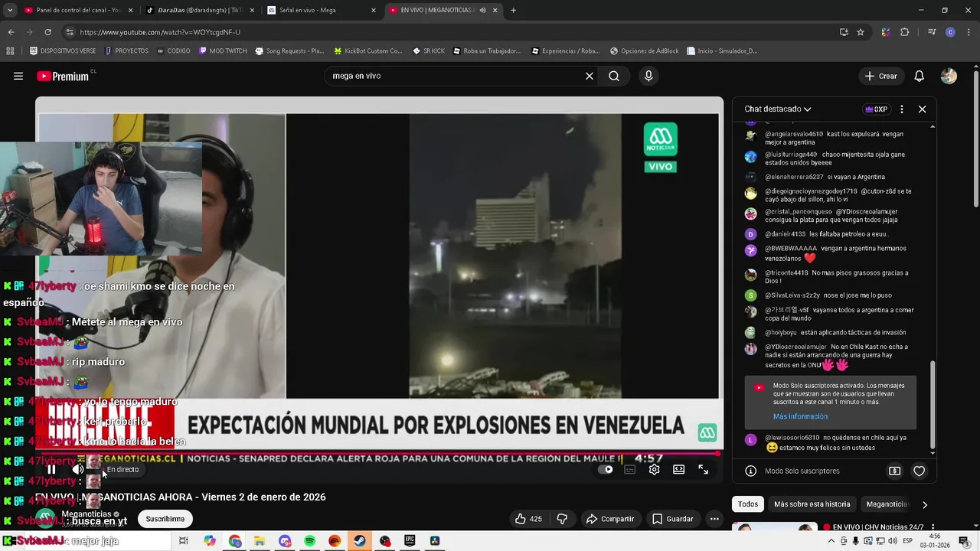Go back in browser history
980x551 pixels.
[11, 32]
